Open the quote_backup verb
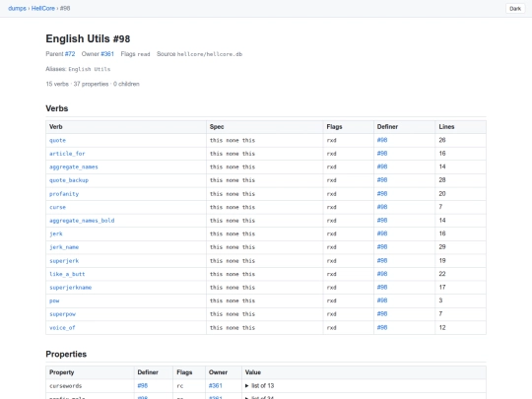 (x=69, y=180)
